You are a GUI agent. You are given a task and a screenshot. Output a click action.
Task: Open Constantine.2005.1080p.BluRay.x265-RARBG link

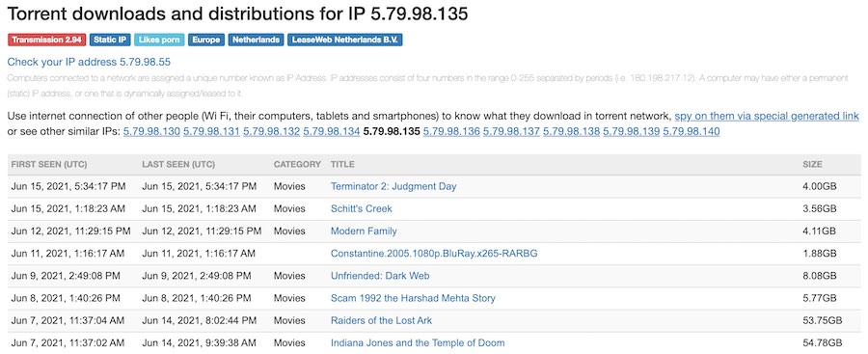[434, 254]
